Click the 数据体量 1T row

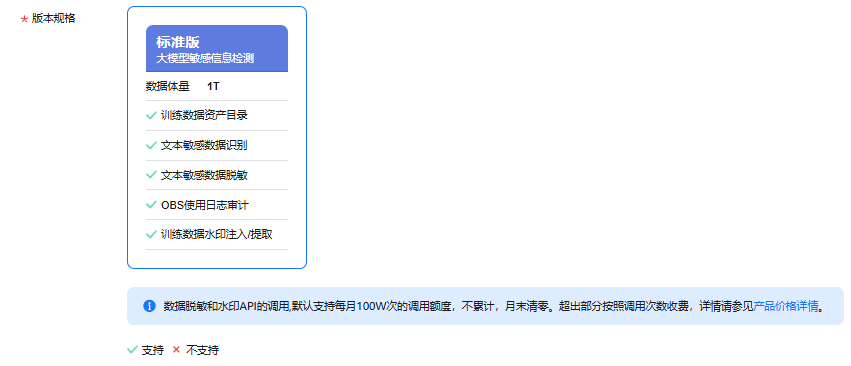[217, 86]
